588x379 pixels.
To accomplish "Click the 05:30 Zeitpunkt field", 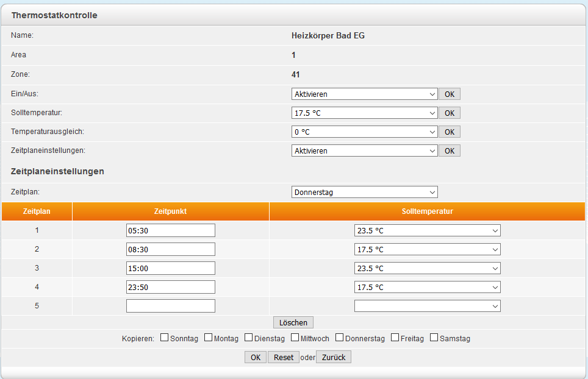I will tap(171, 231).
